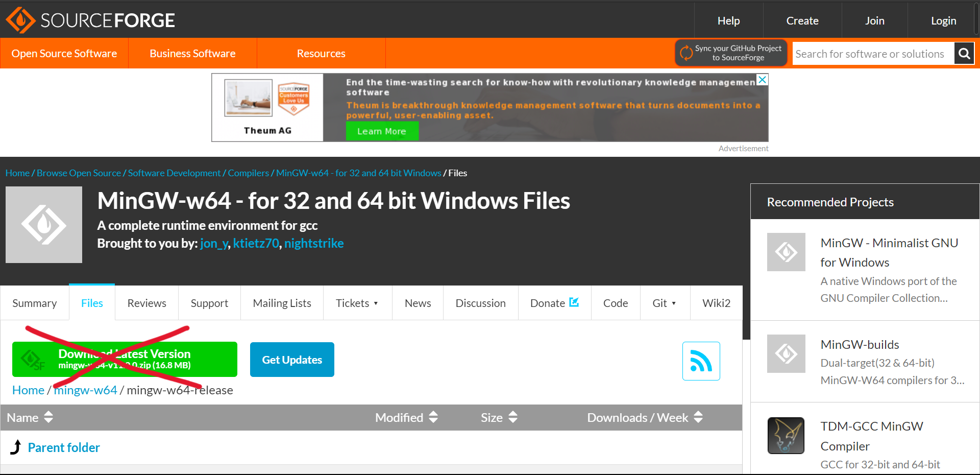980x475 pixels.
Task: Expand the Git dropdown
Action: pos(665,303)
